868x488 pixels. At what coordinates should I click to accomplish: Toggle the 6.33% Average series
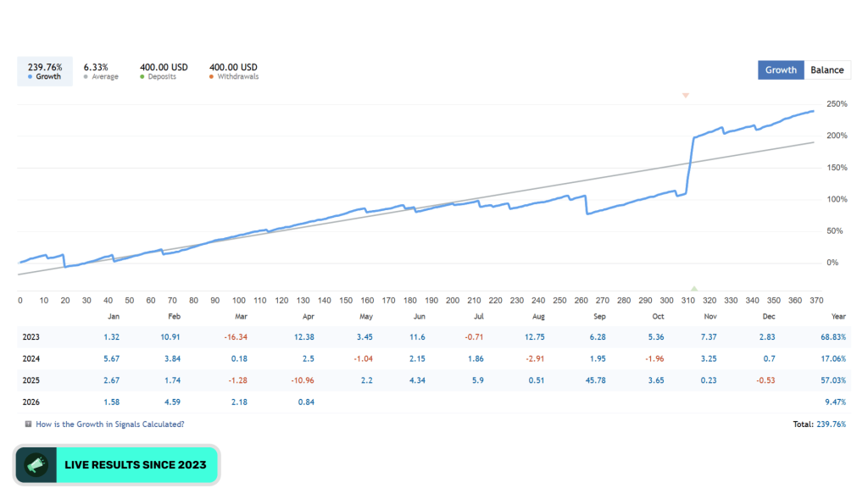[101, 71]
